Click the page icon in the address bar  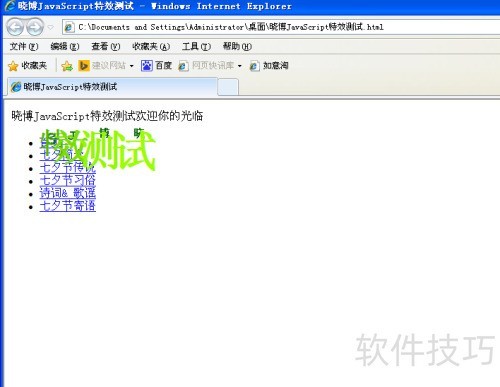[x=69, y=27]
